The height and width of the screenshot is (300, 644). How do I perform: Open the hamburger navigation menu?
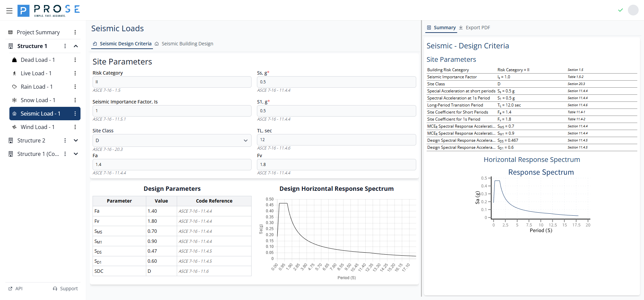click(9, 11)
